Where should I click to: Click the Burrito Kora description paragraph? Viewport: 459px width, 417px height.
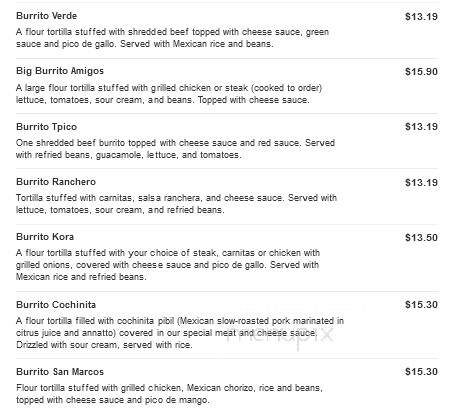pos(168,265)
